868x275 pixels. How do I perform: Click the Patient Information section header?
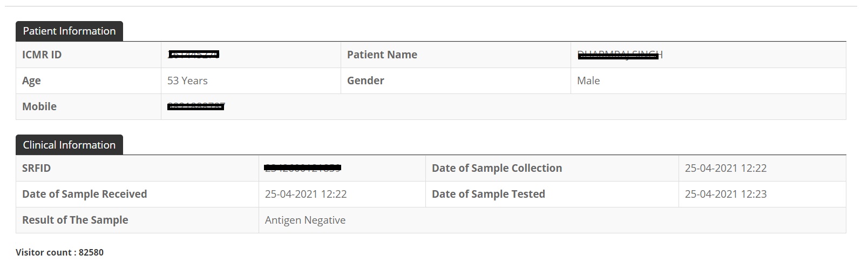(69, 31)
